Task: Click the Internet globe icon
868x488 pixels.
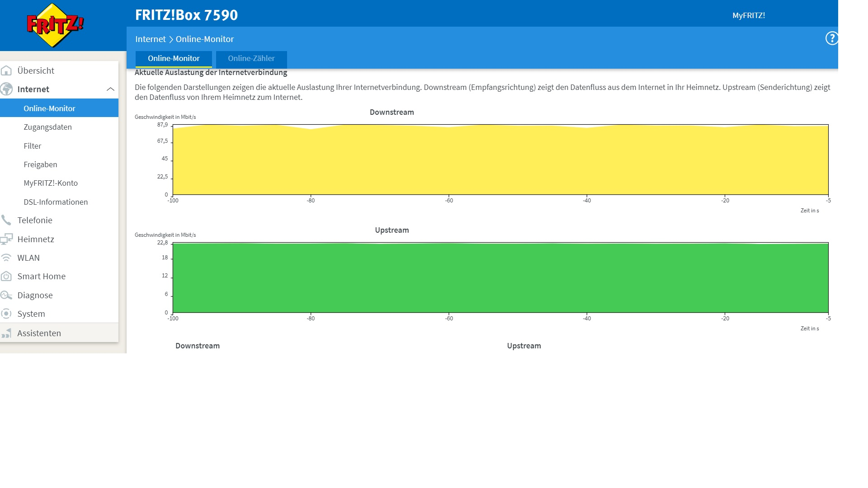Action: [6, 89]
